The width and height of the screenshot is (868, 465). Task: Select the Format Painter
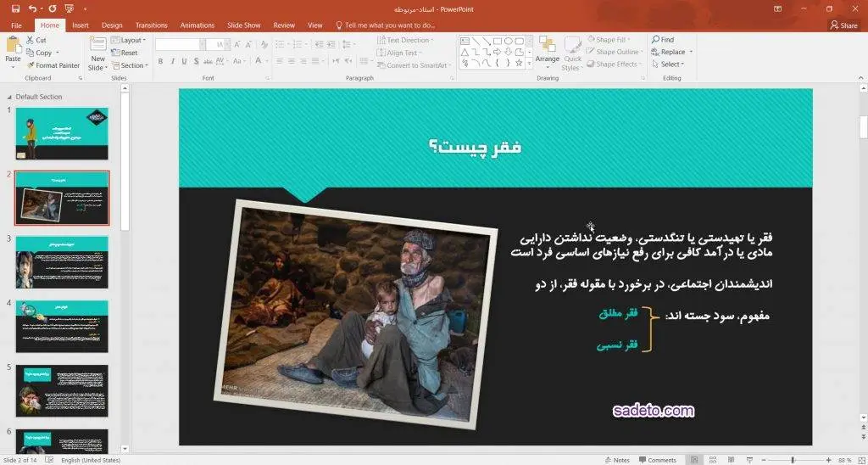(x=53, y=65)
